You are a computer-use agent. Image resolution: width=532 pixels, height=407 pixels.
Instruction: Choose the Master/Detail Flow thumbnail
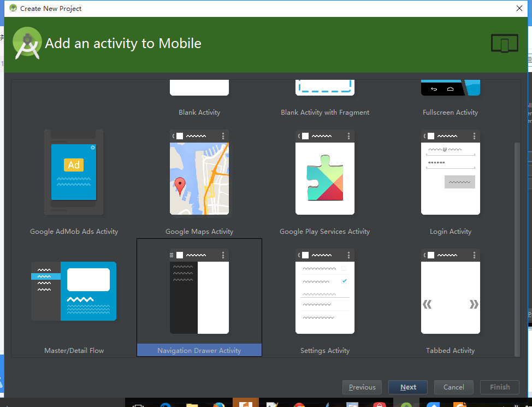(x=74, y=291)
